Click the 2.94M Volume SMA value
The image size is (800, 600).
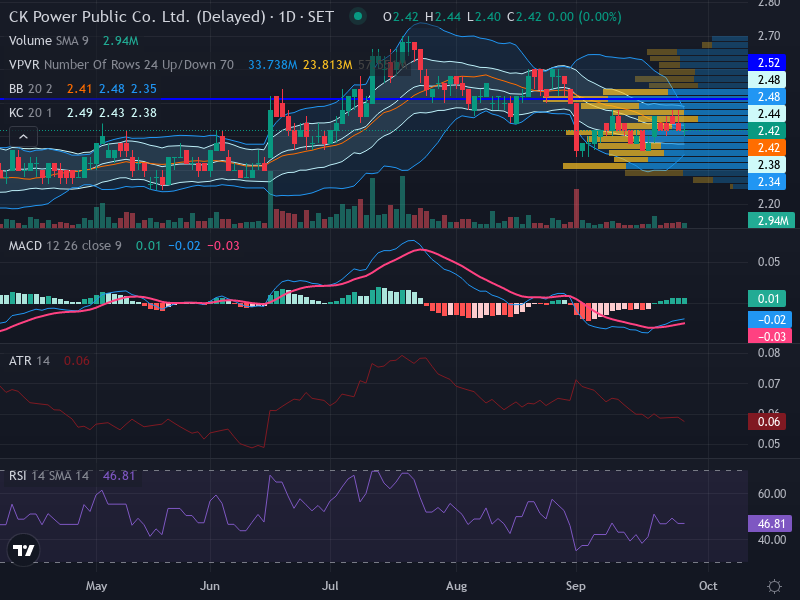click(120, 41)
